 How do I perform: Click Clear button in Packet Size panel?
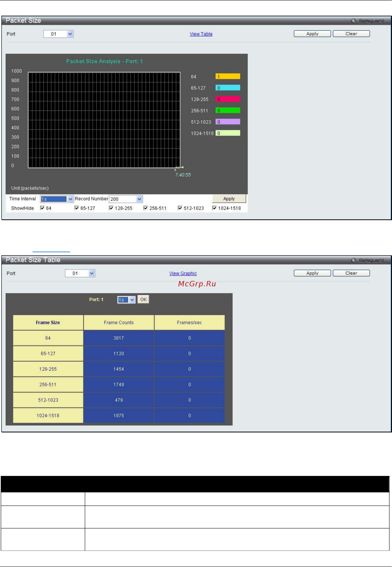point(351,34)
